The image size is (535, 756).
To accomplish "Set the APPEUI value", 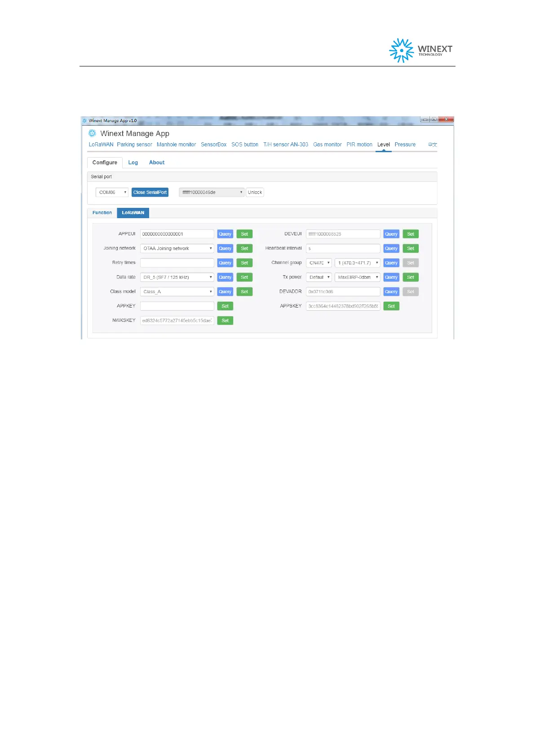I will (x=244, y=234).
